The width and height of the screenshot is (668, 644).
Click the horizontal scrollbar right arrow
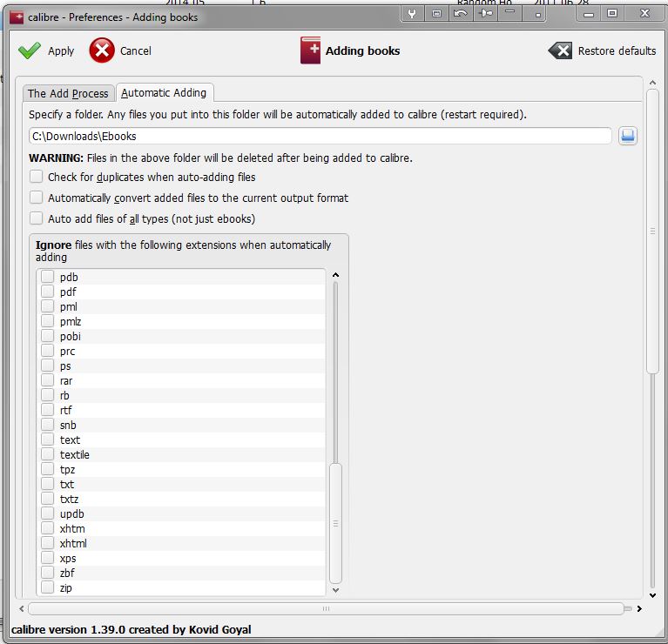639,608
